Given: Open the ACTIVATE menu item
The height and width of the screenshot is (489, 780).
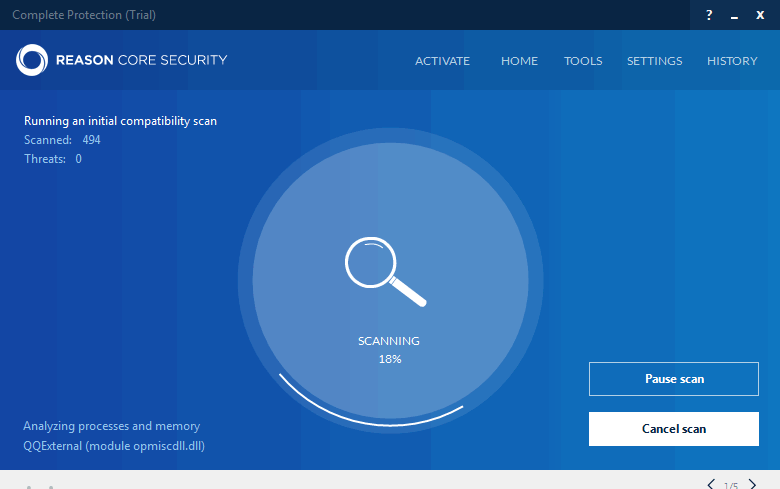Looking at the screenshot, I should (442, 61).
